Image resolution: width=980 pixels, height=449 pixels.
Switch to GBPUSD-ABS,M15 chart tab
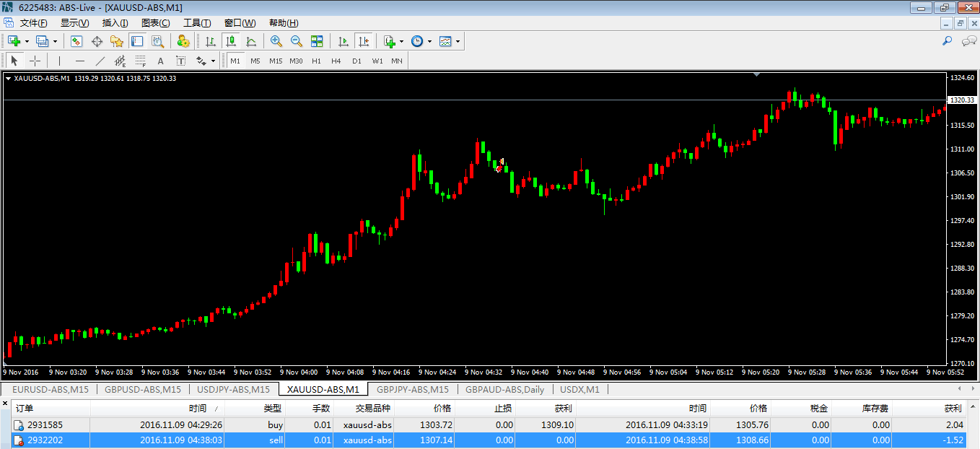143,390
